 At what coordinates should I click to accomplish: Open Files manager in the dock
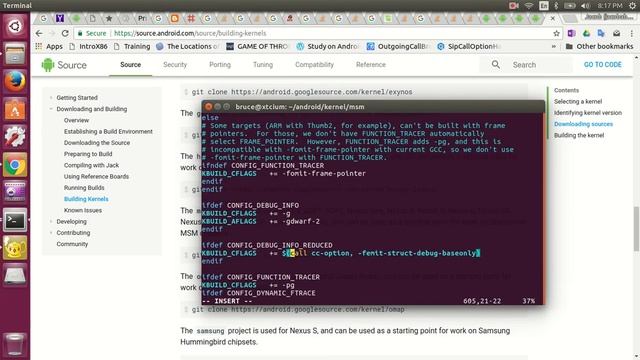(x=15, y=54)
